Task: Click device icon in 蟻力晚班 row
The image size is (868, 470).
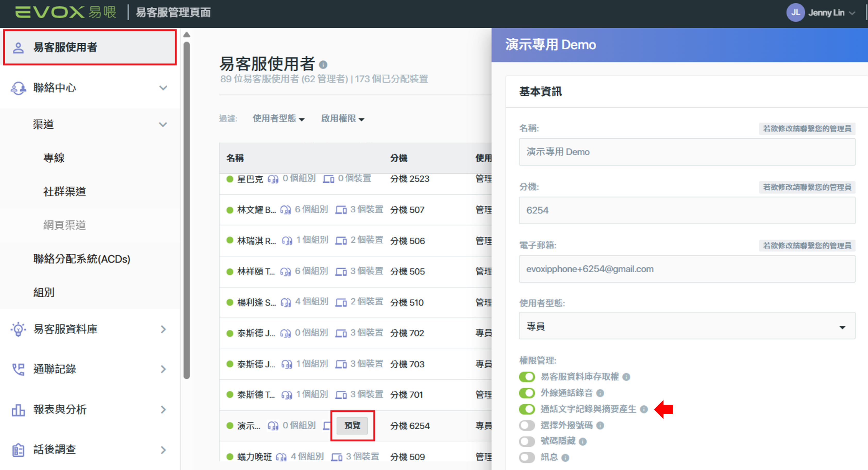Action: tap(337, 457)
